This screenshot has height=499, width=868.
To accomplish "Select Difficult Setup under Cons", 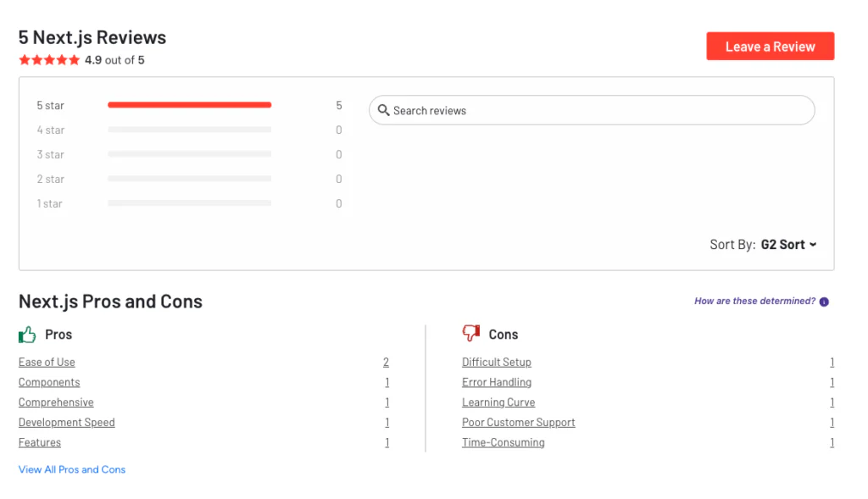I will click(496, 362).
